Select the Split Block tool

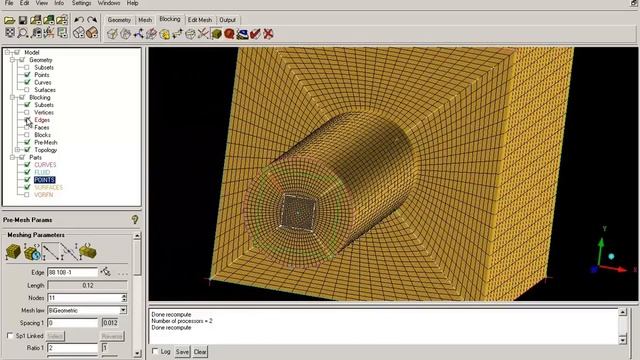pyautogui.click(x=125, y=34)
